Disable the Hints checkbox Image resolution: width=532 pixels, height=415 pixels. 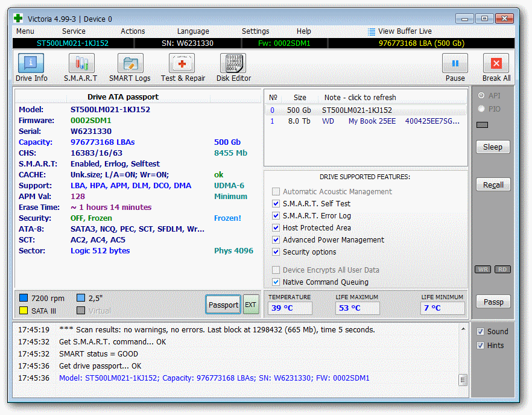(x=480, y=346)
